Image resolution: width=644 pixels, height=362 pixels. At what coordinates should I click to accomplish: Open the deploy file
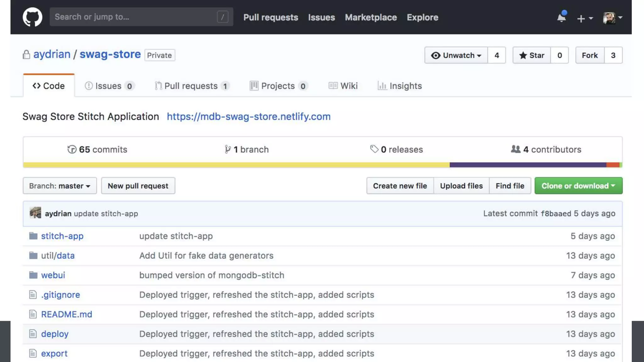point(55,334)
